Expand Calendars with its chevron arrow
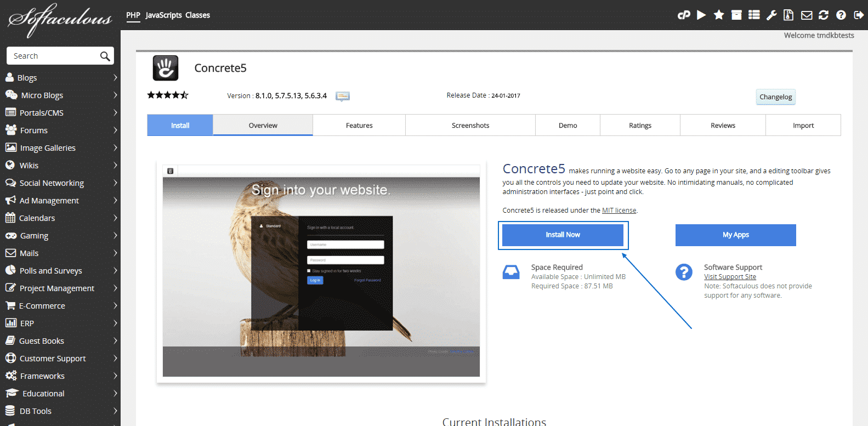This screenshot has height=426, width=868. (x=115, y=218)
